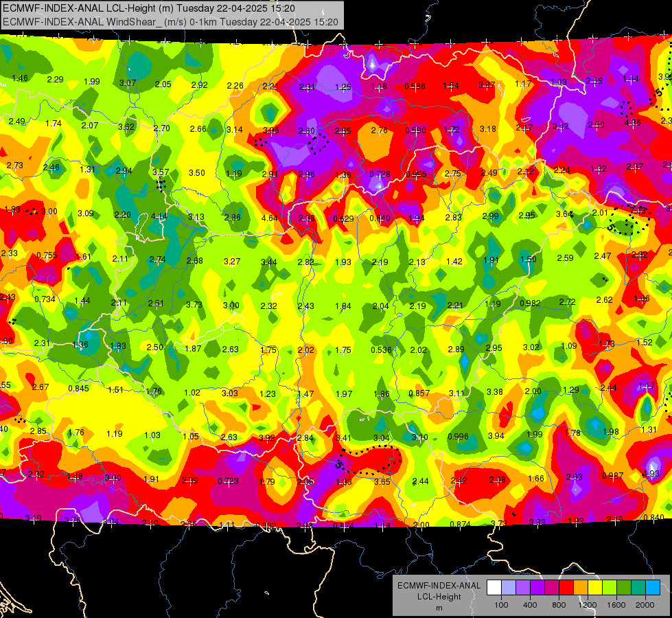The image size is (672, 618).
Task: Click the white swatch in the LCL-Height legend
Action: 494,588
